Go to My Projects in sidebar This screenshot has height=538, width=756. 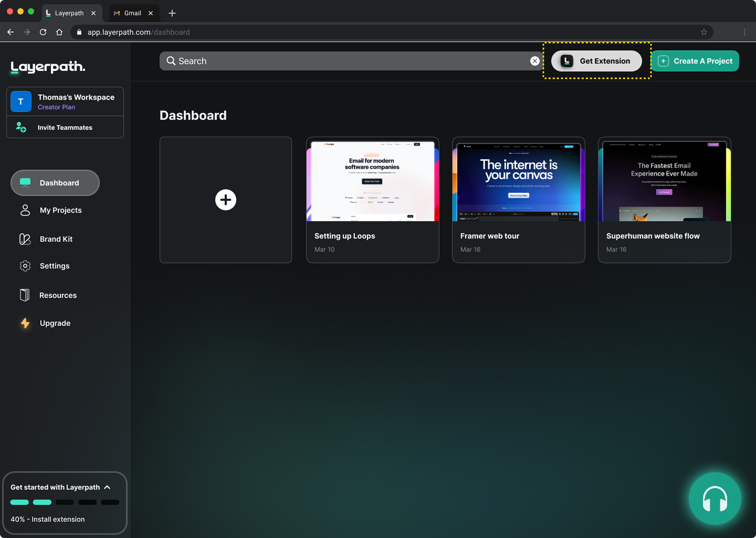tap(60, 210)
